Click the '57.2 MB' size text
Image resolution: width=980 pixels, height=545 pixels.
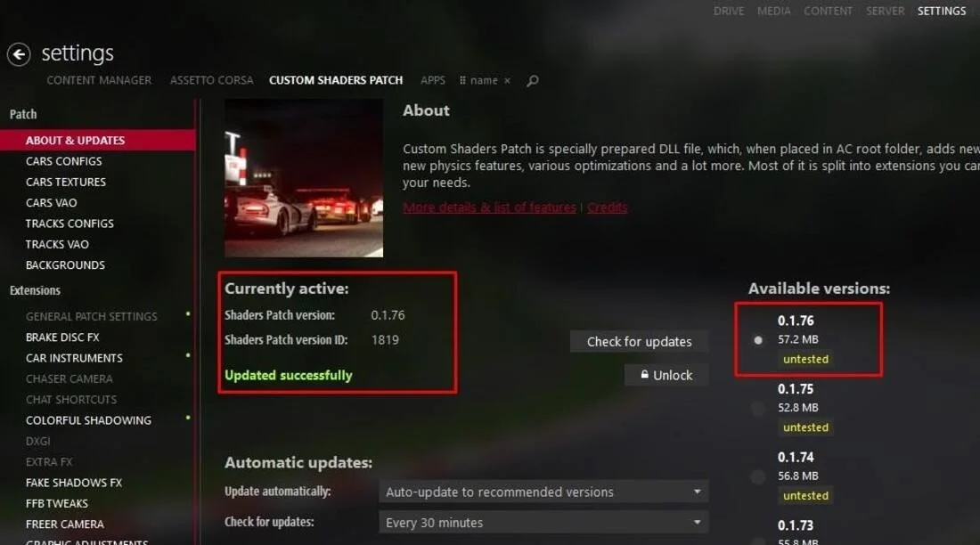tap(797, 339)
